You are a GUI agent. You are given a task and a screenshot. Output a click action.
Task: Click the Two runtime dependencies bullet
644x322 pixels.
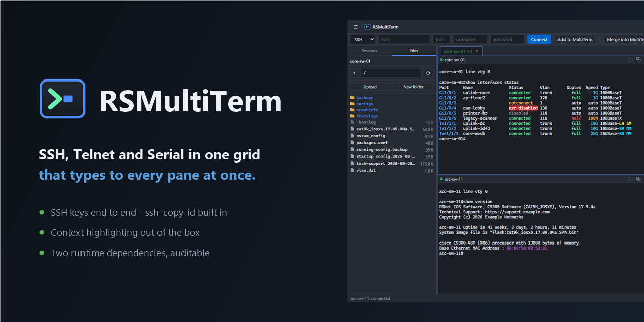pos(130,253)
